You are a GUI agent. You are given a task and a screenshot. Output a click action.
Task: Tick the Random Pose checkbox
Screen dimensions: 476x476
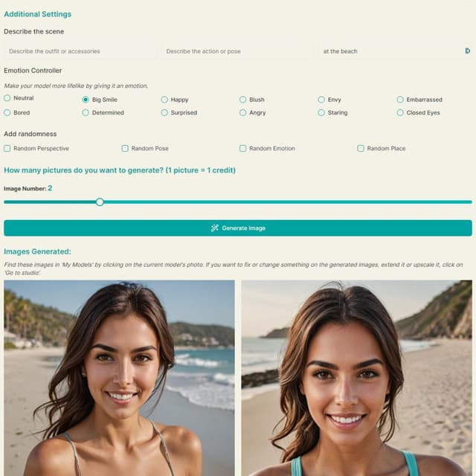coord(125,149)
